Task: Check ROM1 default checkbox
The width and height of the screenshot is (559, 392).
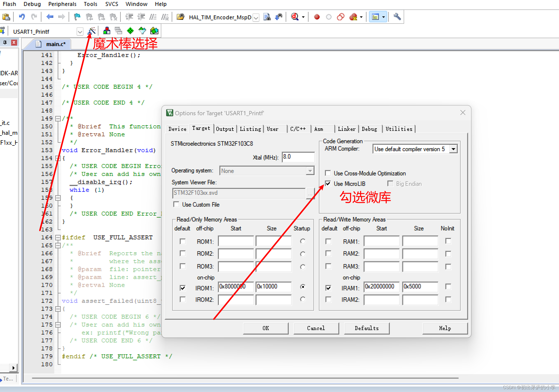Action: point(183,241)
